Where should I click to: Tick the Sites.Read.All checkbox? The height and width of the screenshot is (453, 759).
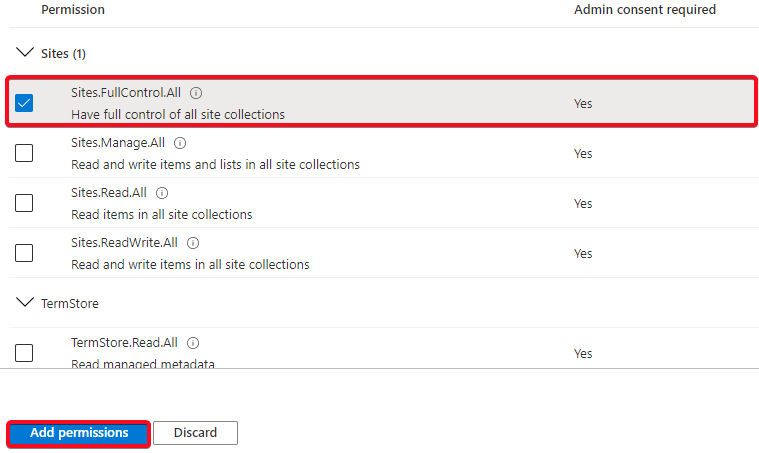pos(24,203)
